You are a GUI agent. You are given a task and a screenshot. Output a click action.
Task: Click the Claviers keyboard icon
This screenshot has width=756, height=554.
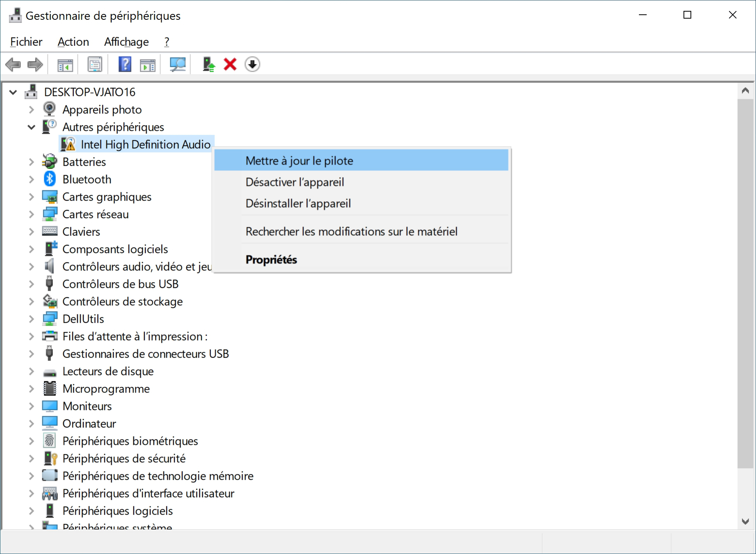pos(50,231)
